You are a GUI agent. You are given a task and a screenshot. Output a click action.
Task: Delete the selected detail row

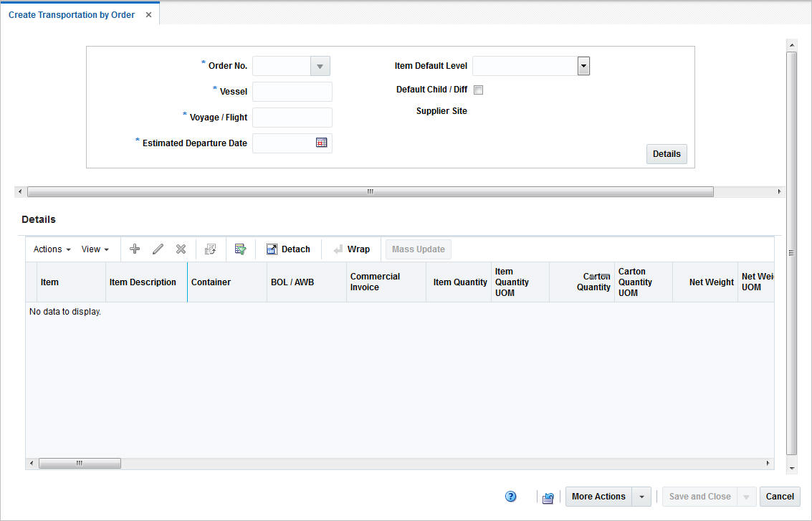pyautogui.click(x=181, y=249)
